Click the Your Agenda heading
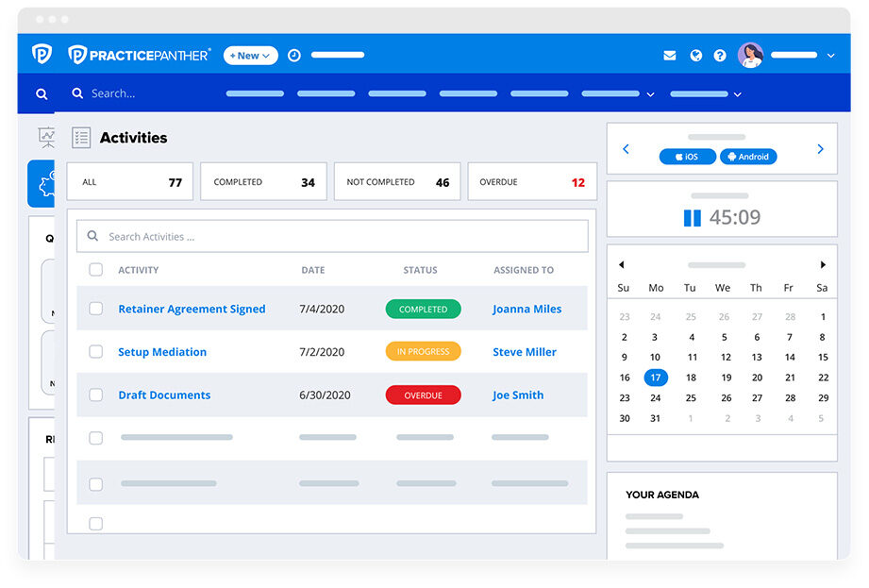 click(662, 495)
